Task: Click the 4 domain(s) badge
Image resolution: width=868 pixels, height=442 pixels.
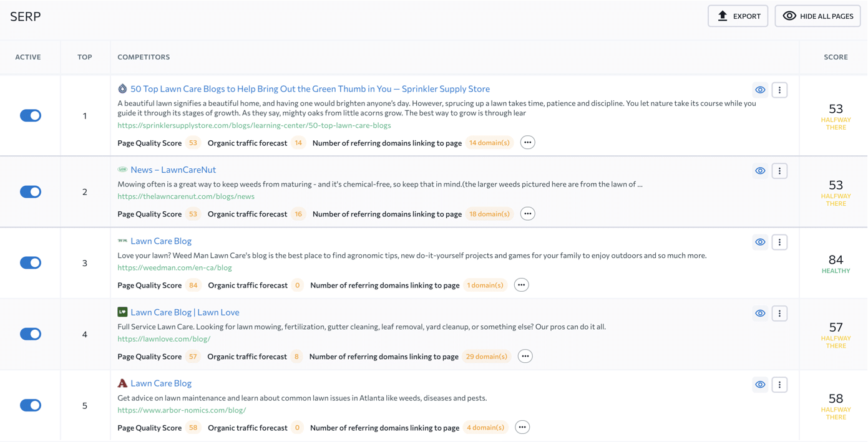Action: click(485, 428)
